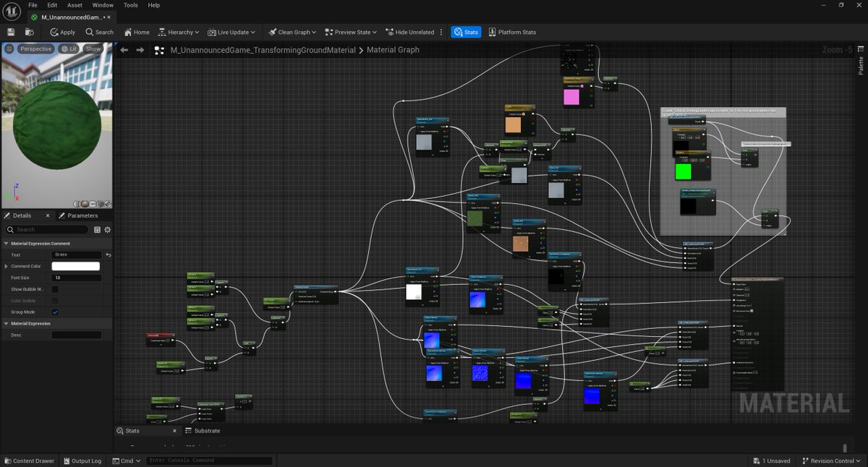The image size is (868, 467).
Task: Open the Asset menu
Action: coord(75,5)
